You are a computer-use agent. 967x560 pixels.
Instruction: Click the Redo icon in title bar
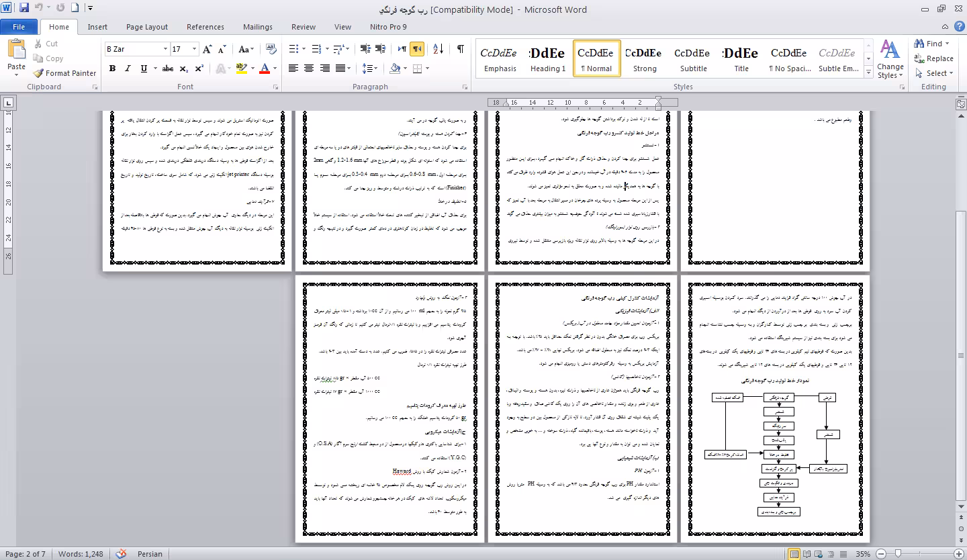pyautogui.click(x=60, y=8)
